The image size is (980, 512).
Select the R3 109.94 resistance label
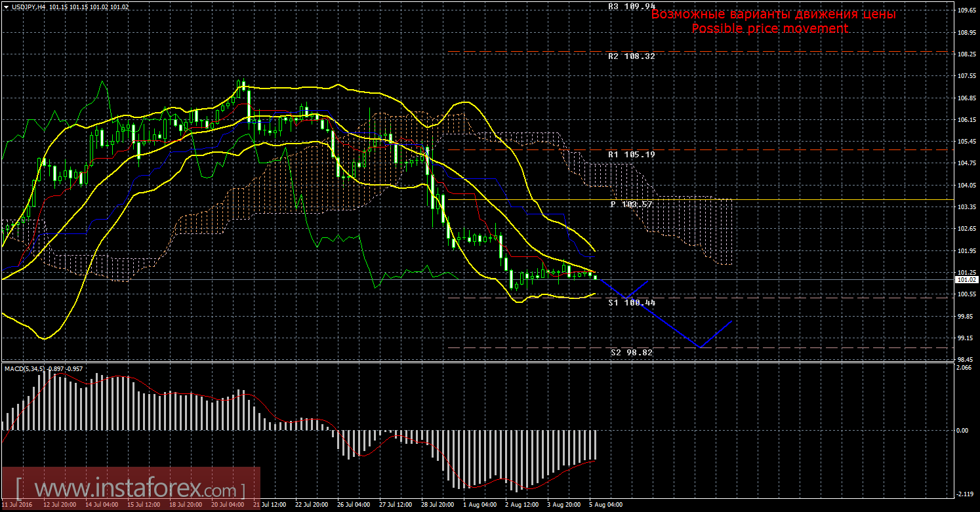tap(632, 6)
